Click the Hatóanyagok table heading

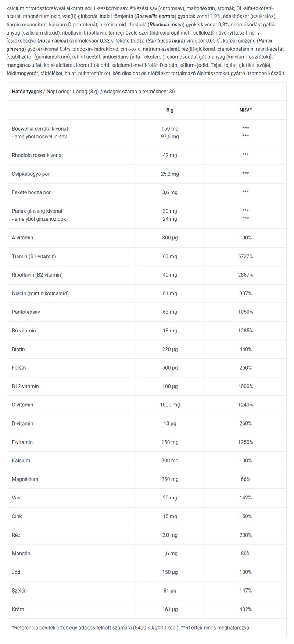(x=27, y=91)
